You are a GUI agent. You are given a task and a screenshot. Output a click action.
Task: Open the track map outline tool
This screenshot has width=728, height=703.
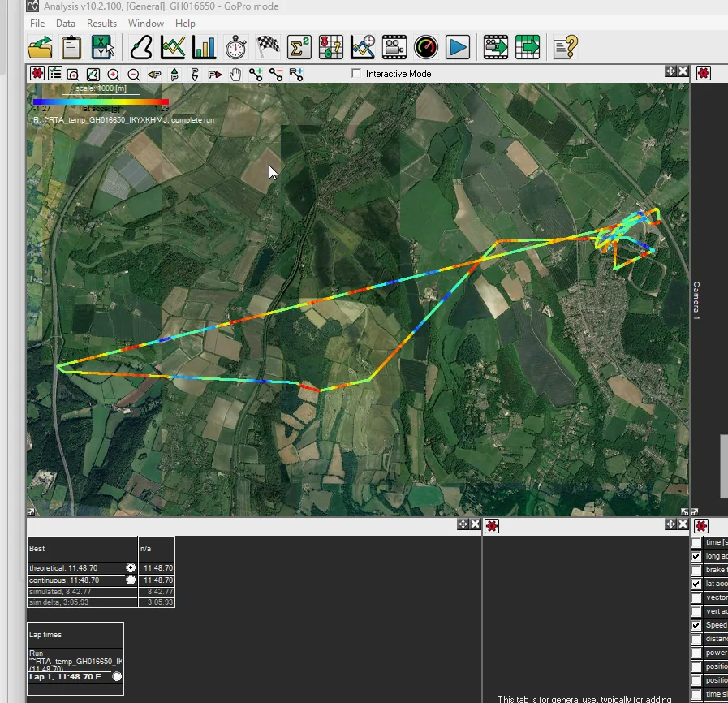141,47
